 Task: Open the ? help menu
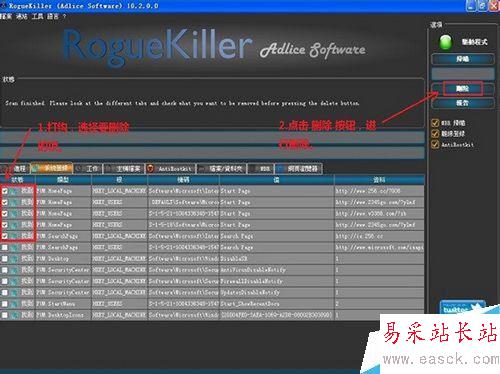64,16
